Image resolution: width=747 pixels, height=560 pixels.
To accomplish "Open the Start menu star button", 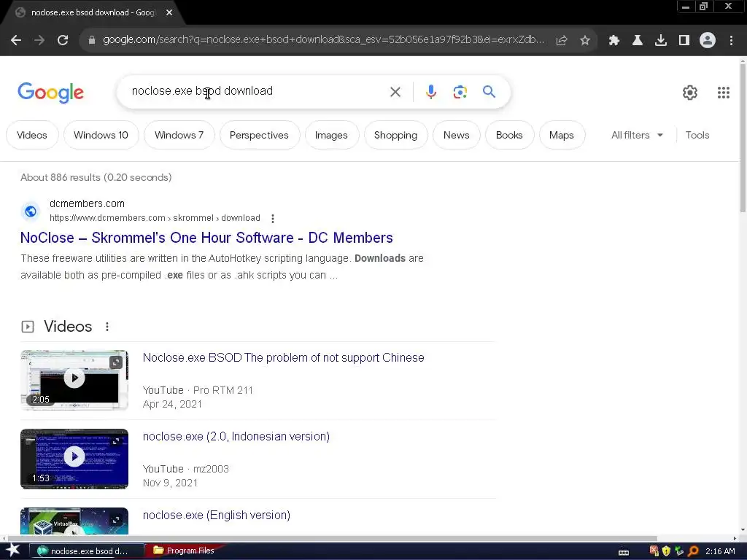I will (x=13, y=551).
